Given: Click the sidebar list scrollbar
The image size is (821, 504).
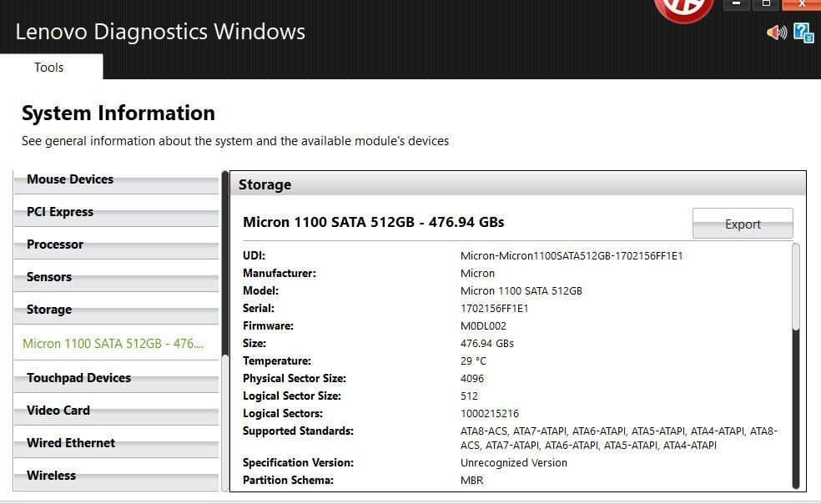Looking at the screenshot, I should pos(225,331).
